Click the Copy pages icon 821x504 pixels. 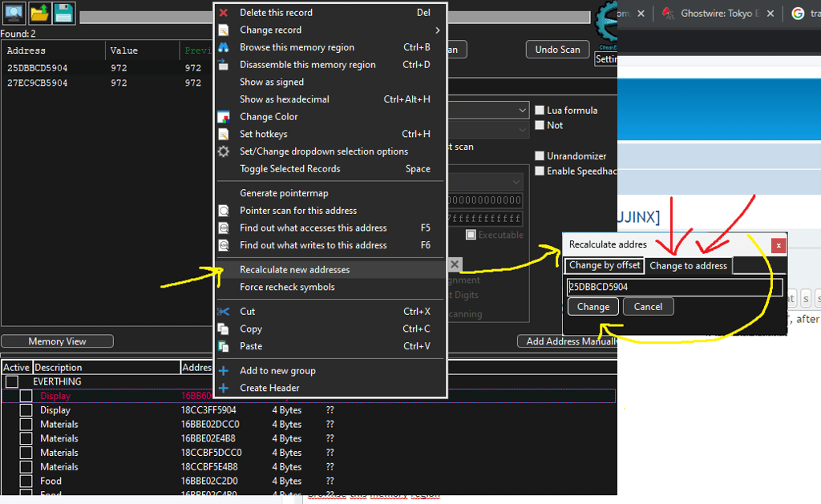click(x=224, y=329)
